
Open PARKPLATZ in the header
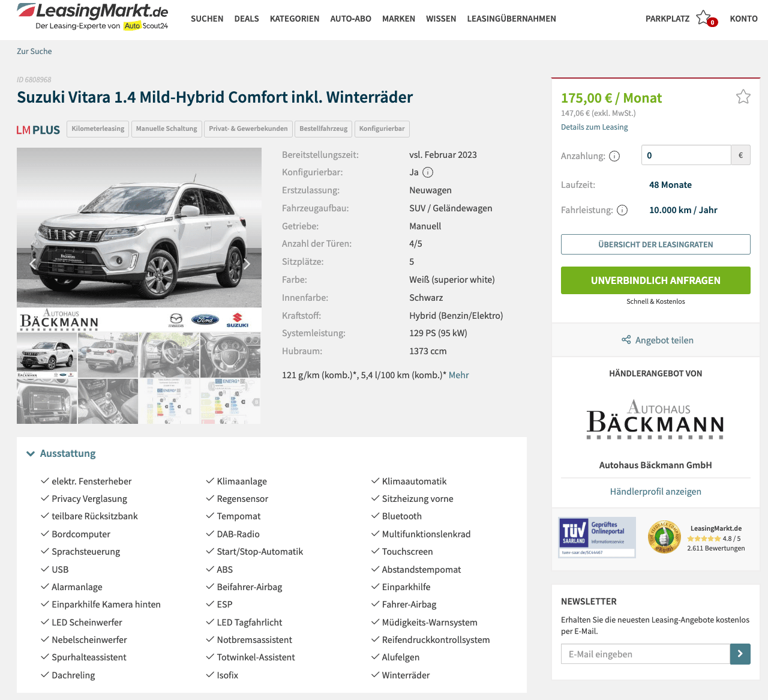tap(667, 19)
